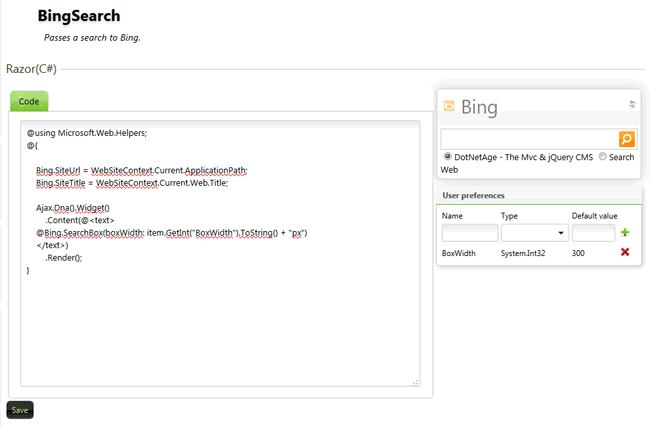Click the User preferences panel header
Viewport: 650px width, 426px height.
(538, 196)
